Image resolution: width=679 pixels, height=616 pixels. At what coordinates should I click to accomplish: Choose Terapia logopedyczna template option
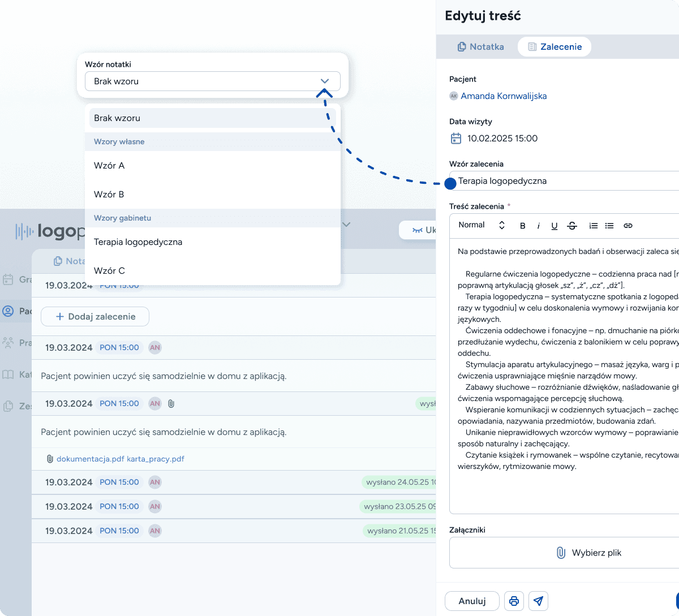tap(138, 242)
